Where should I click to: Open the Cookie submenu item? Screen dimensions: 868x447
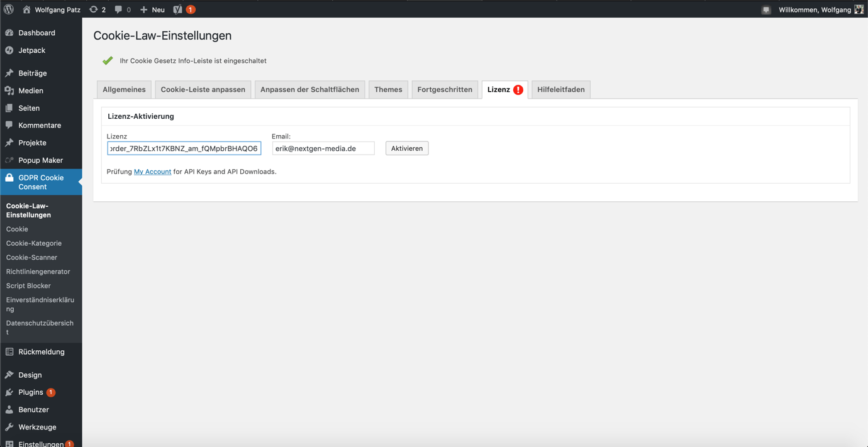17,229
